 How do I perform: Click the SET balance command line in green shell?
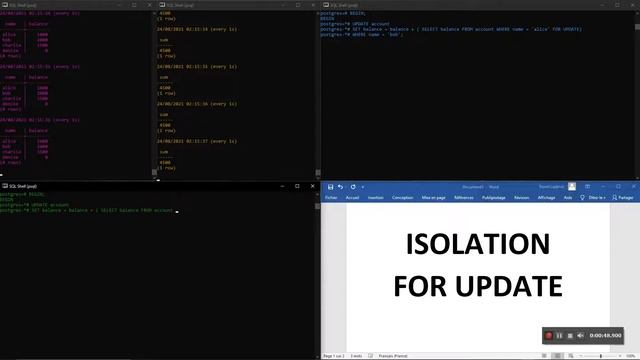(87, 210)
